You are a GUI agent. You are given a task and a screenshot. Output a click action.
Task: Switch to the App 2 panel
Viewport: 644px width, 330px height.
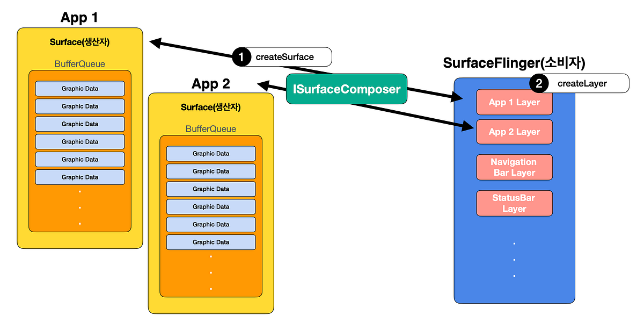(x=211, y=83)
